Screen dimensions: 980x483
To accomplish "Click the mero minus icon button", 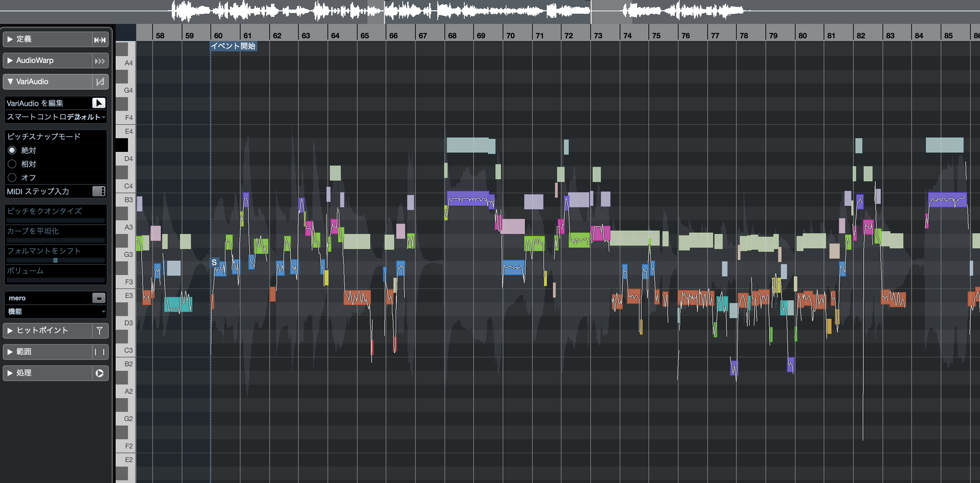I will click(99, 298).
